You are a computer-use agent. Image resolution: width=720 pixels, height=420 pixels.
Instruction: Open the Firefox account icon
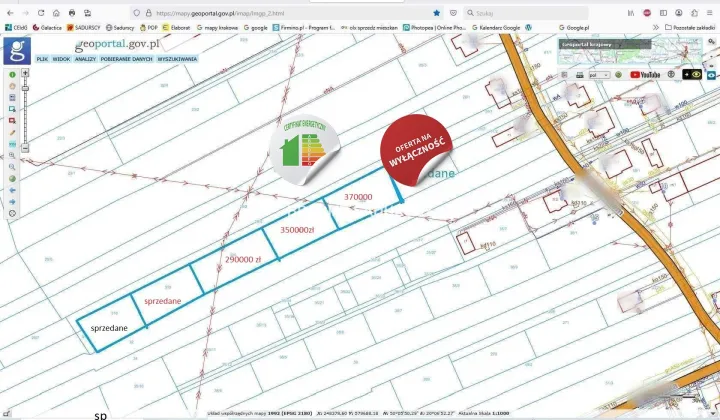coord(679,13)
